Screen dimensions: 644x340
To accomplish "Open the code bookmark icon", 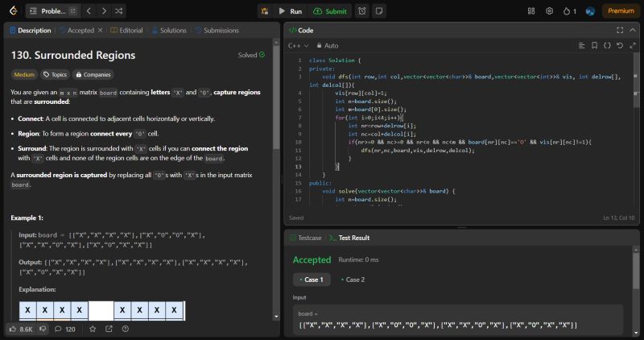I will pos(594,46).
